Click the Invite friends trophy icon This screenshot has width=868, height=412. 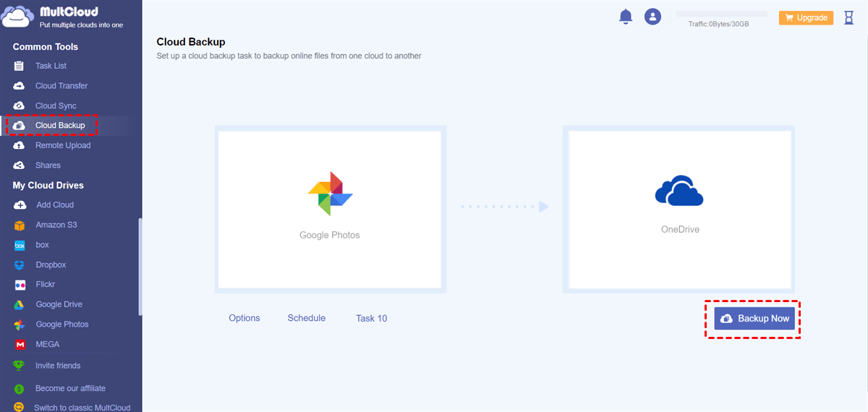(20, 366)
